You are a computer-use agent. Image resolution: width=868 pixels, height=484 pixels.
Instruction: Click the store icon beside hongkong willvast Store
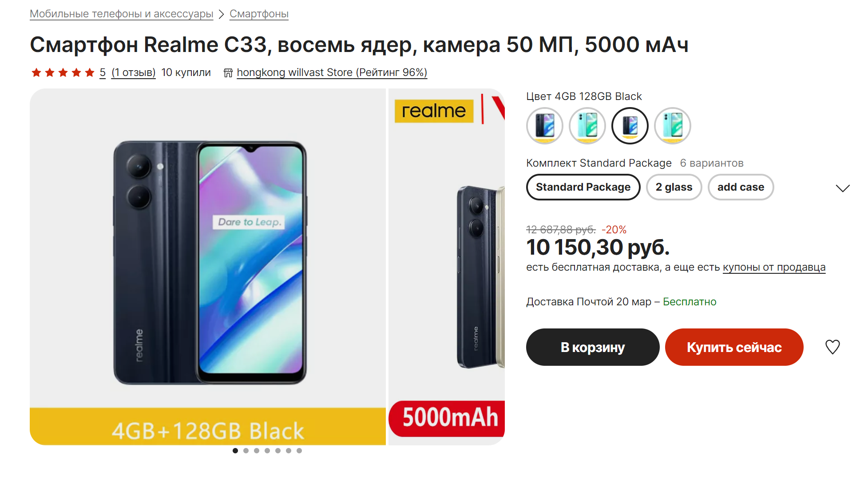[x=228, y=73]
